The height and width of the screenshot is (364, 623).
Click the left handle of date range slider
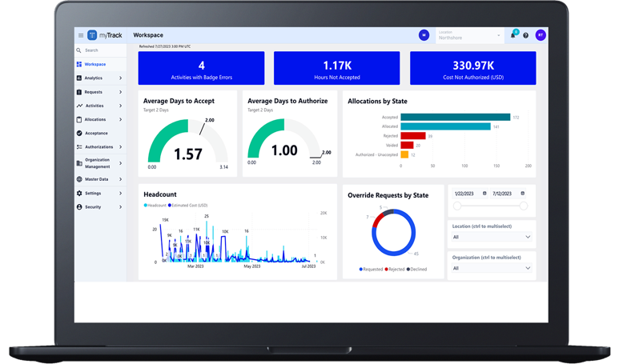[x=457, y=206]
